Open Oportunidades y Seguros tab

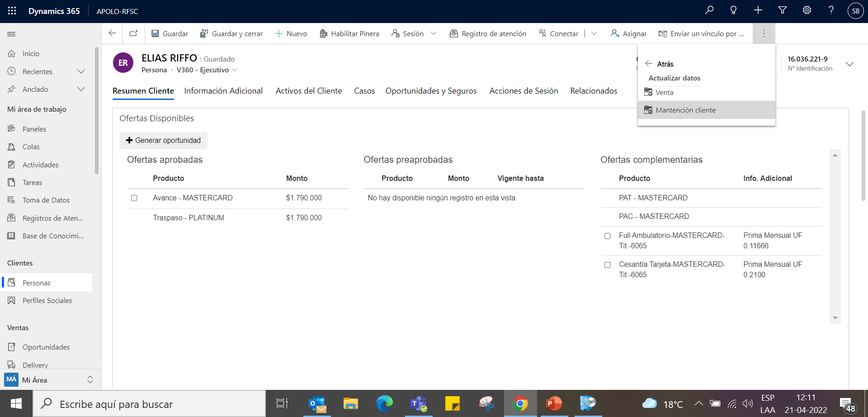(x=431, y=91)
